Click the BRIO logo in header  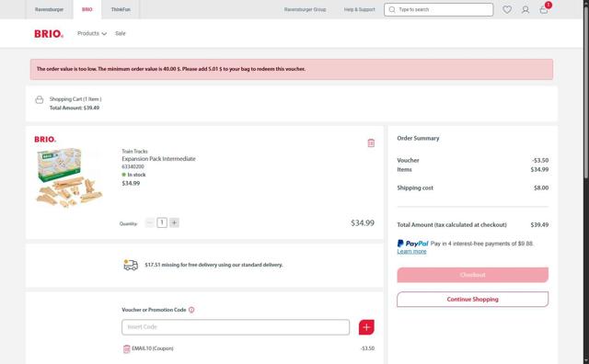(49, 34)
